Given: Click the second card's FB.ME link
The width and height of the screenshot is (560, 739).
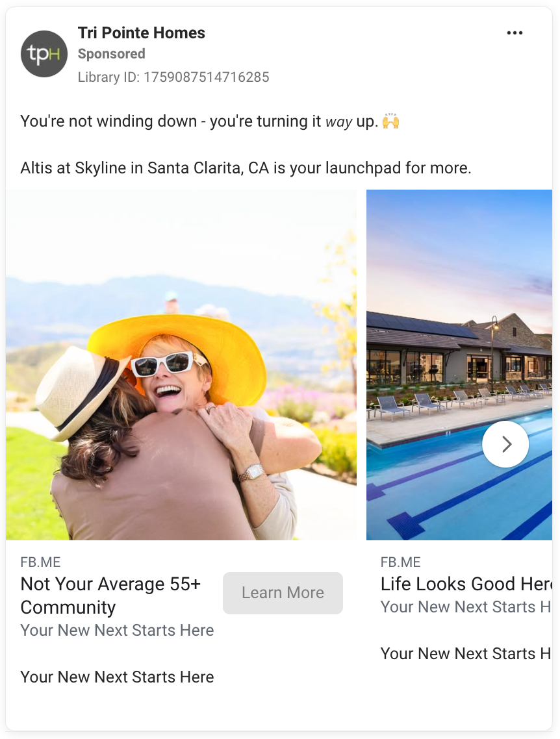Looking at the screenshot, I should click(401, 562).
